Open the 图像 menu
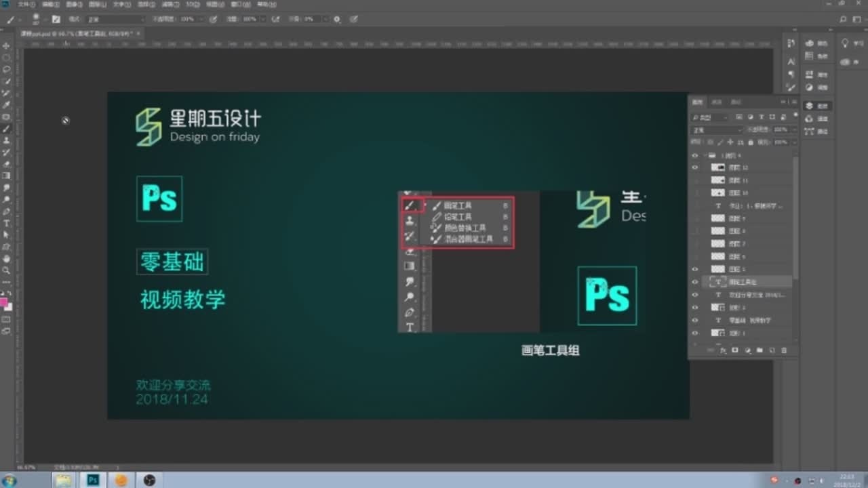The width and height of the screenshot is (868, 488). click(x=74, y=4)
